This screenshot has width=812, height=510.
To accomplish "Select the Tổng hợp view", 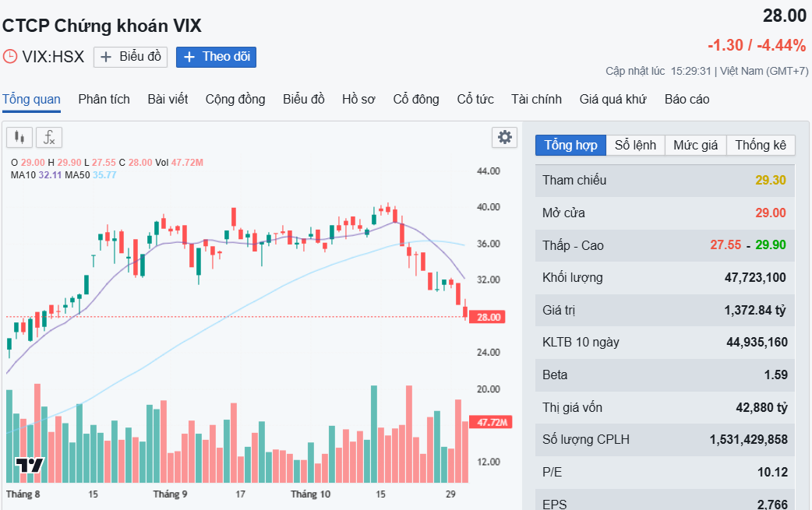I will [x=570, y=145].
